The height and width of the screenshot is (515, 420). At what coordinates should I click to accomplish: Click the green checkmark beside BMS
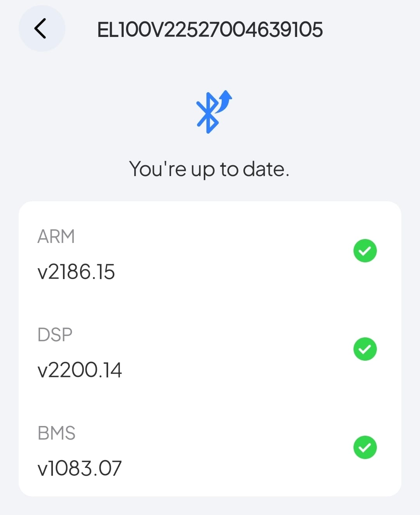[x=365, y=447]
